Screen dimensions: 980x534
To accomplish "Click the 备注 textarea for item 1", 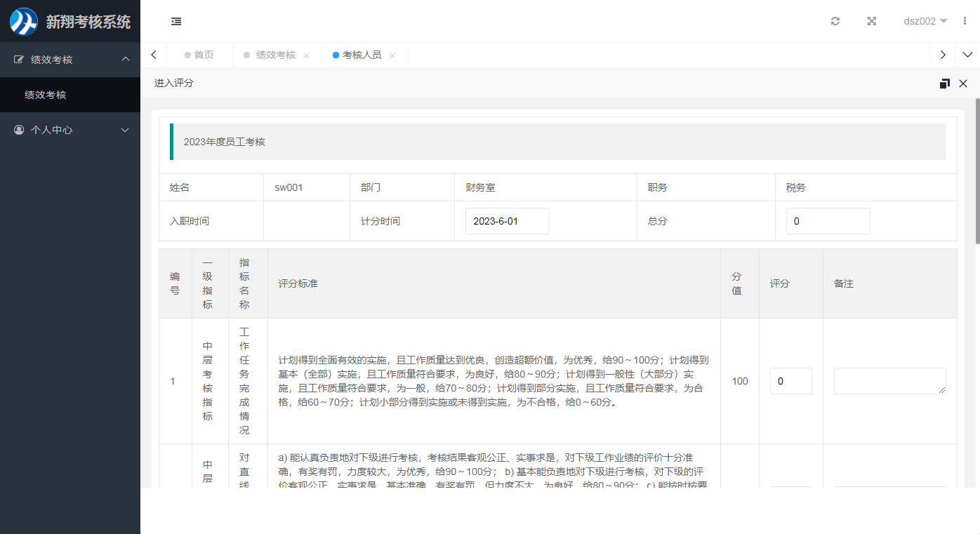I will tap(889, 381).
